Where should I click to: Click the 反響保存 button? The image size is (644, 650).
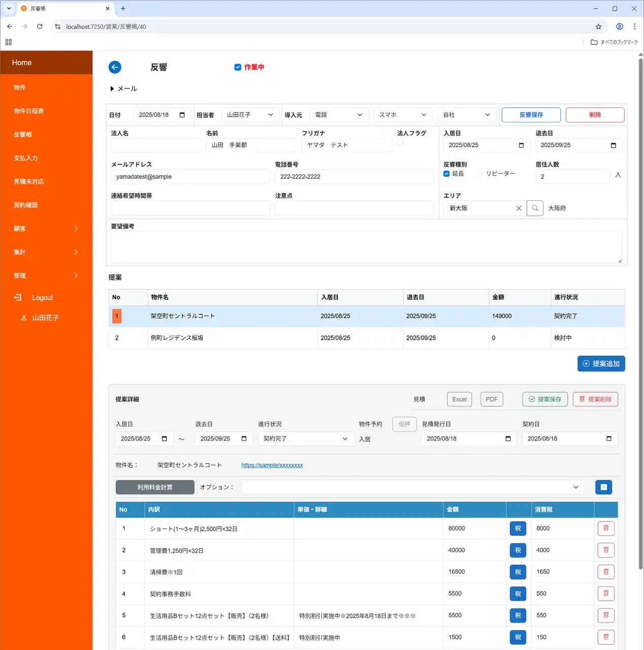coord(531,115)
